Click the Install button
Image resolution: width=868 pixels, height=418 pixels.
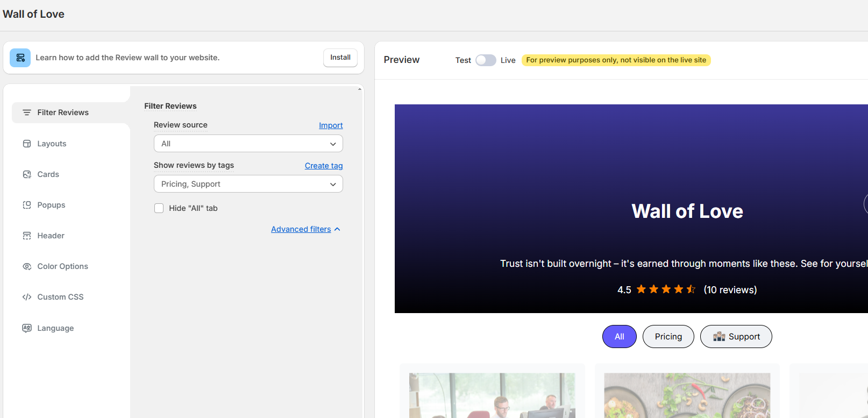tap(340, 58)
